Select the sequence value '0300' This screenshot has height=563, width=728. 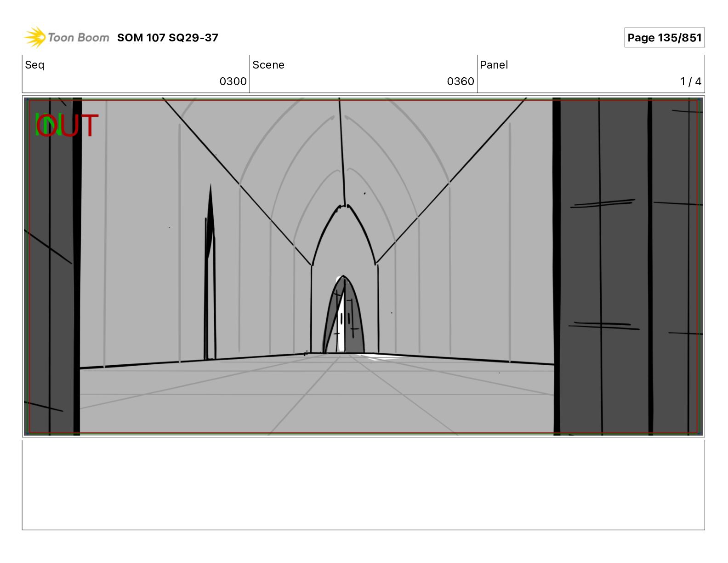(x=233, y=81)
